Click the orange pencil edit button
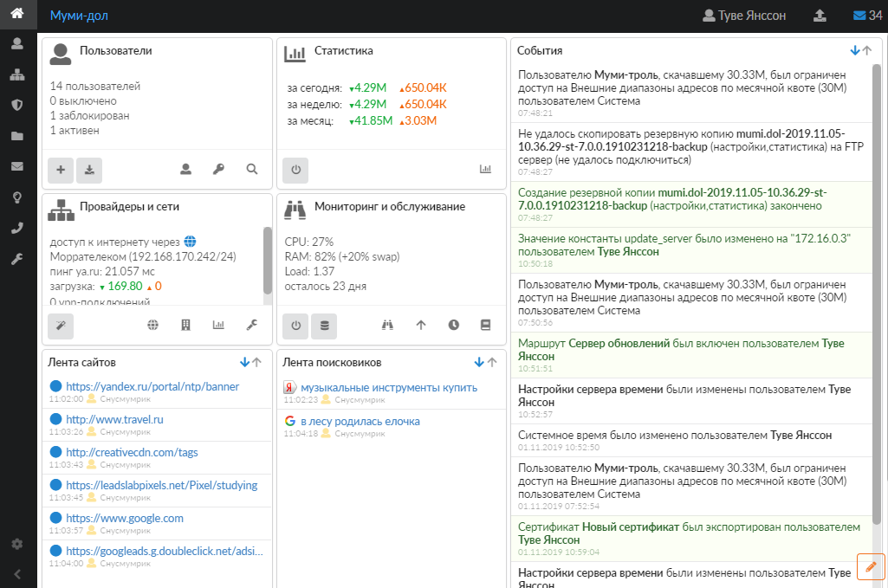This screenshot has height=588, width=888. coord(871,566)
